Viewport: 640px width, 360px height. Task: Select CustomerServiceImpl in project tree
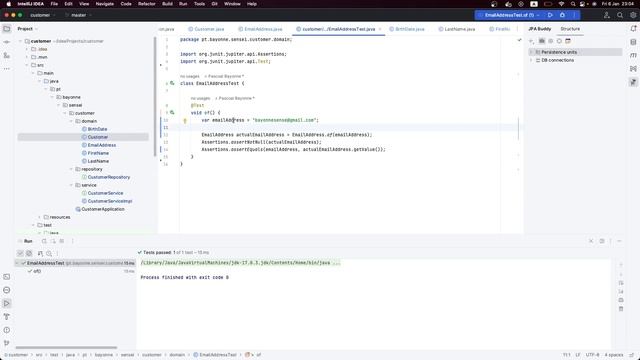(110, 201)
